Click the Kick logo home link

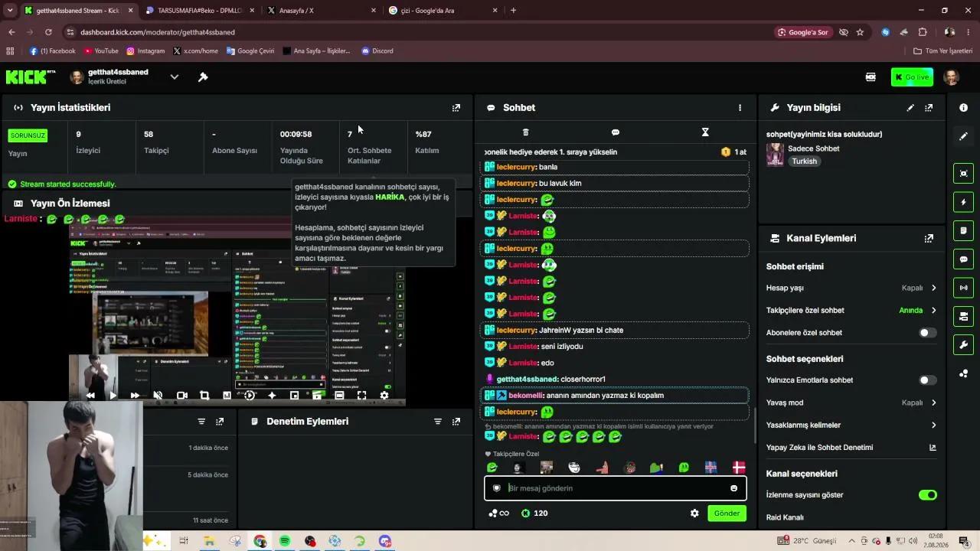click(x=31, y=77)
